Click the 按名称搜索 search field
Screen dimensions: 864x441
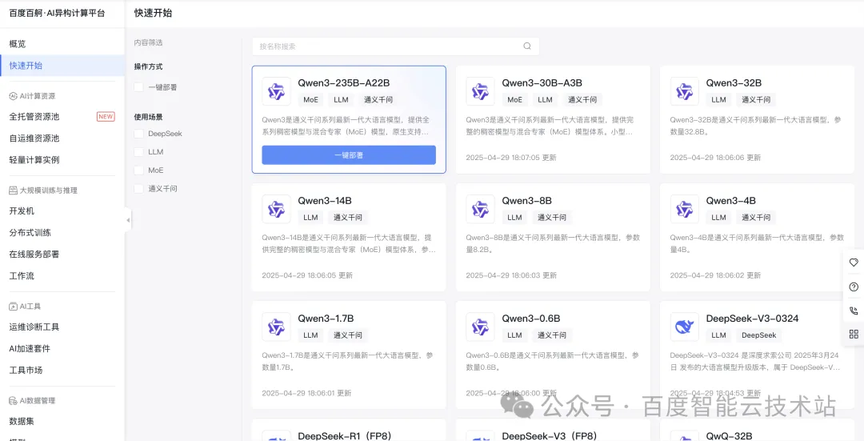click(x=395, y=46)
